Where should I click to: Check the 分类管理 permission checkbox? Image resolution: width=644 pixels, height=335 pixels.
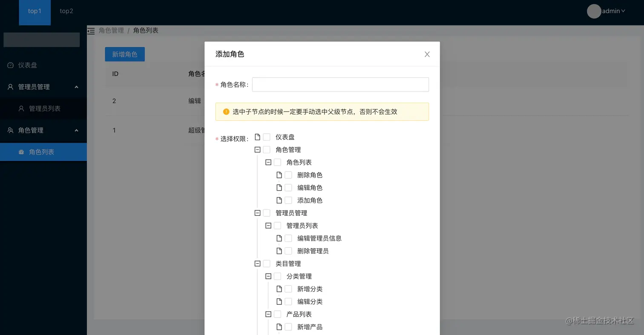(277, 276)
